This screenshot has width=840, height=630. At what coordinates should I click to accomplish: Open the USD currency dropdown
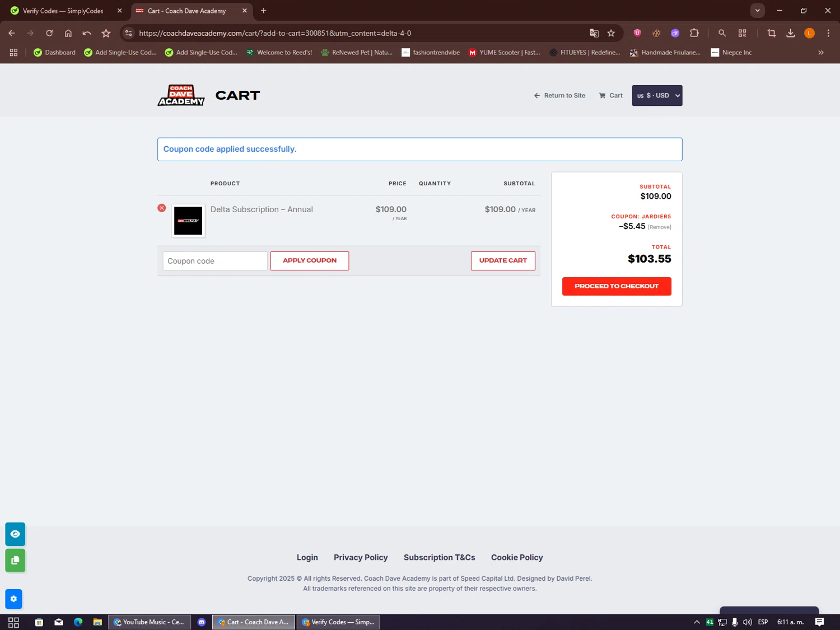[657, 95]
